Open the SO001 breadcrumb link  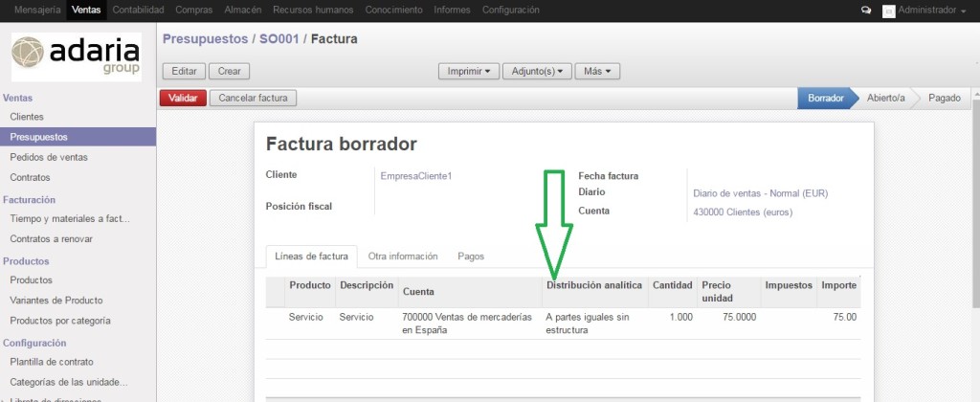click(278, 38)
